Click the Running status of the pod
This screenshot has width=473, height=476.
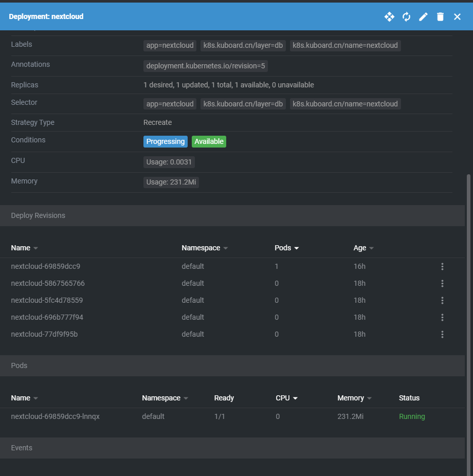pyautogui.click(x=412, y=416)
